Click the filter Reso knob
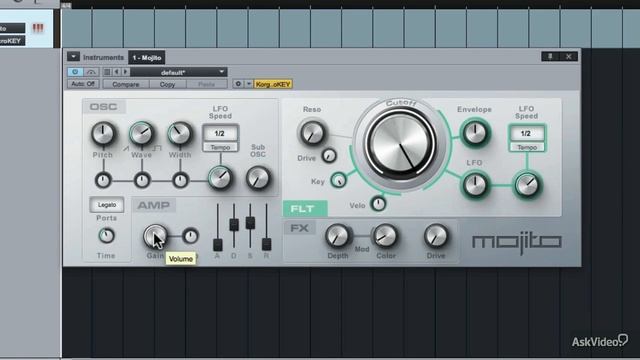The width and height of the screenshot is (640, 360). pos(312,133)
